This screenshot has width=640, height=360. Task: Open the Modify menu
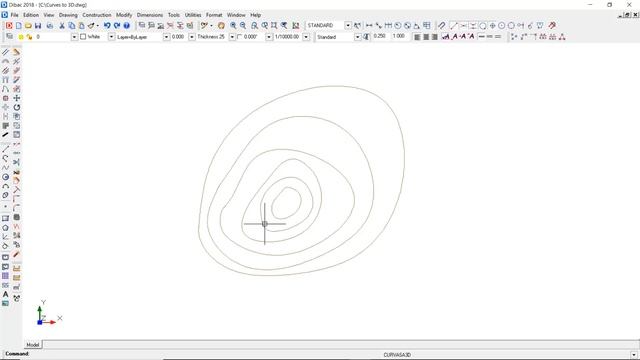click(x=124, y=15)
